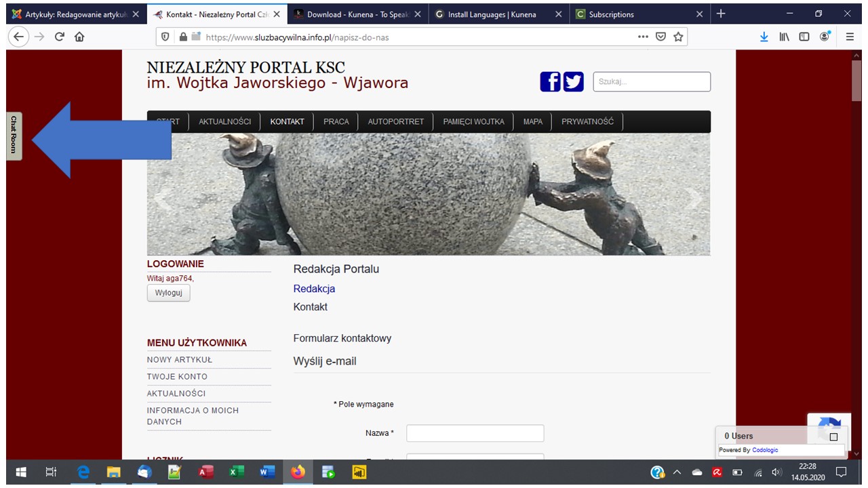Bookmark this page with star
Screen dimensions: 868x488
click(678, 37)
